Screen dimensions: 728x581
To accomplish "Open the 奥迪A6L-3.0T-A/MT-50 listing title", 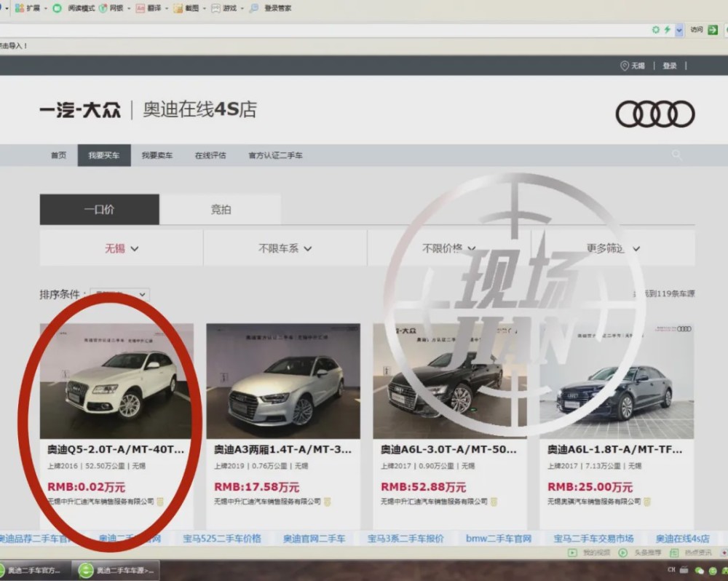I will coord(448,449).
